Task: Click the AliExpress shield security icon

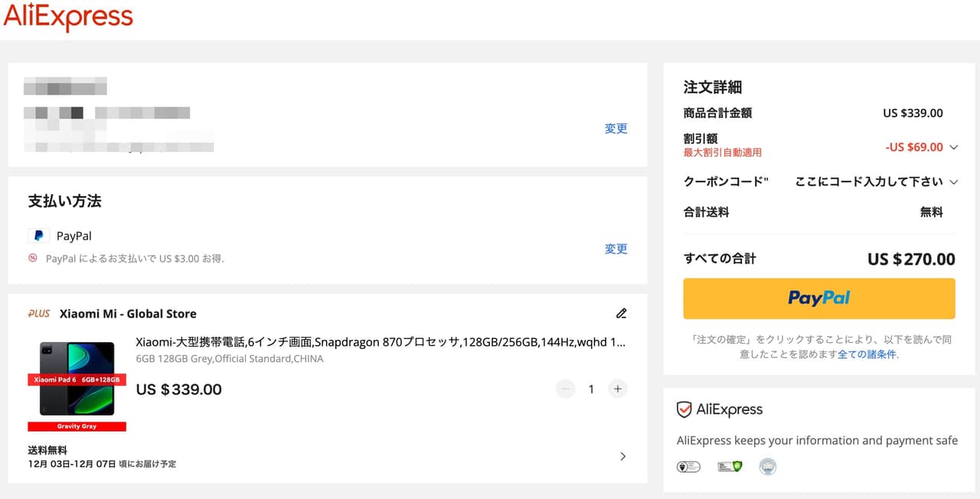Action: point(684,410)
